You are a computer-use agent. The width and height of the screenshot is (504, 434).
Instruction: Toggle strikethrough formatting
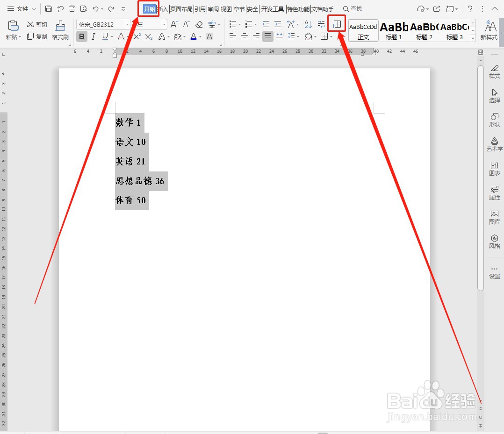[x=121, y=36]
